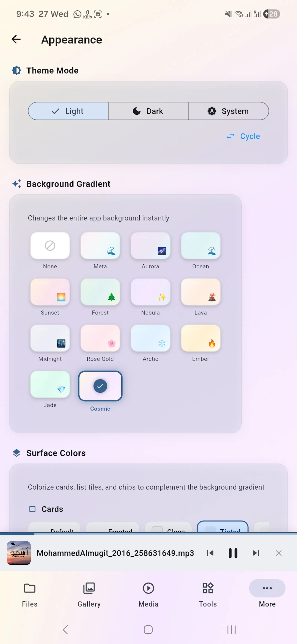Viewport: 297px width, 644px height.
Task: Tap the Theme Mode brightness icon
Action: tap(17, 71)
